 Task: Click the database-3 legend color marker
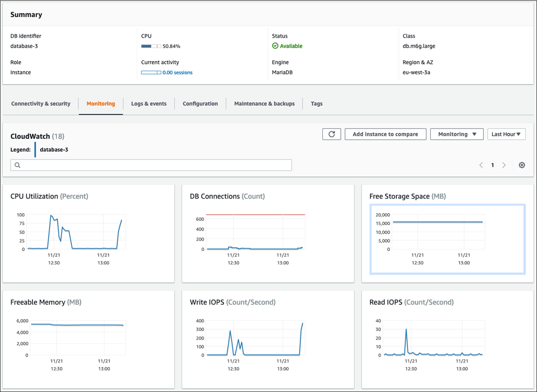point(35,149)
